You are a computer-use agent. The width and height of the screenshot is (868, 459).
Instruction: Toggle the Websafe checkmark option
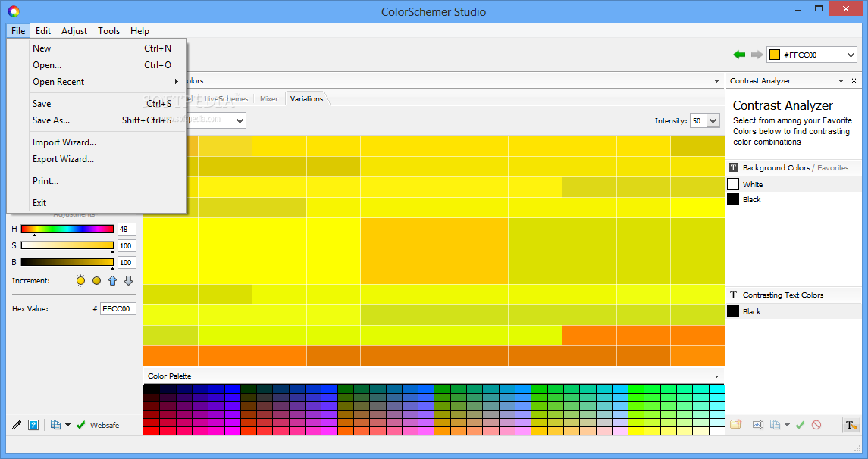[x=81, y=425]
